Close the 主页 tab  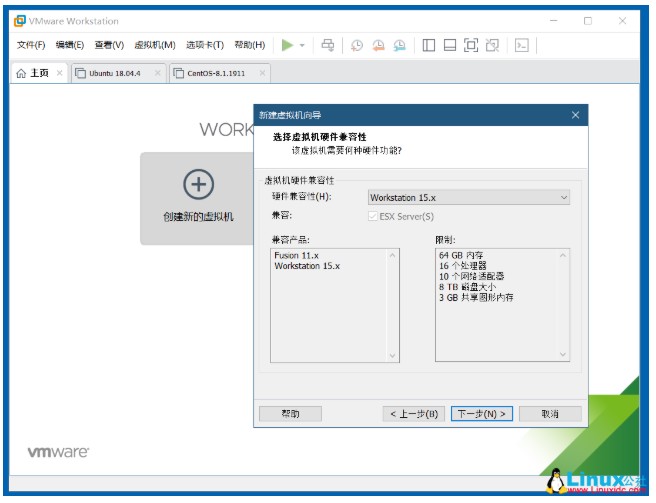59,73
